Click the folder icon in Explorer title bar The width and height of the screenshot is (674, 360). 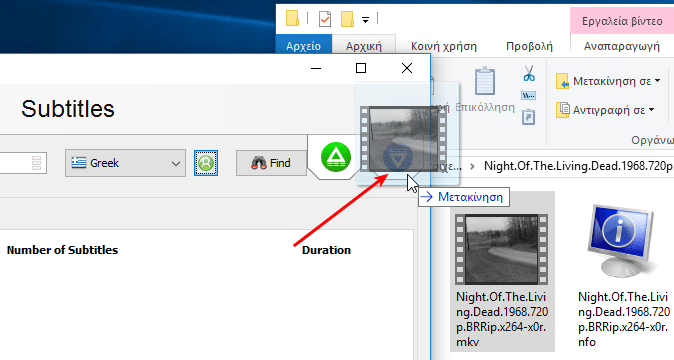tap(292, 18)
